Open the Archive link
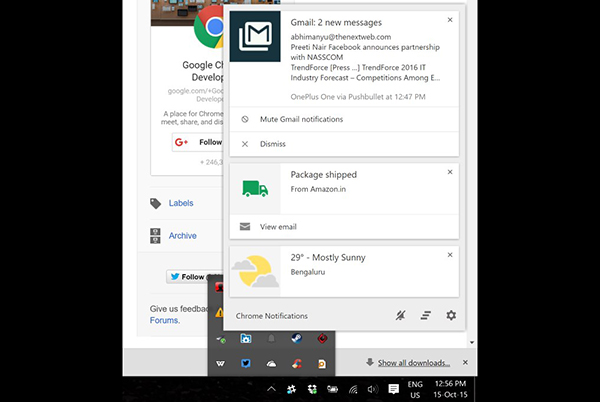Viewport: 600px width, 402px height. coord(183,236)
